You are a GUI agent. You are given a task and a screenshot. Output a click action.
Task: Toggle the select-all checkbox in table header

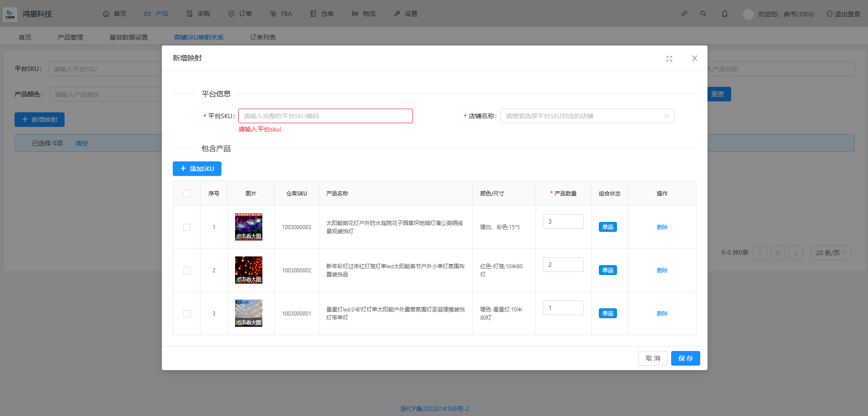[187, 193]
